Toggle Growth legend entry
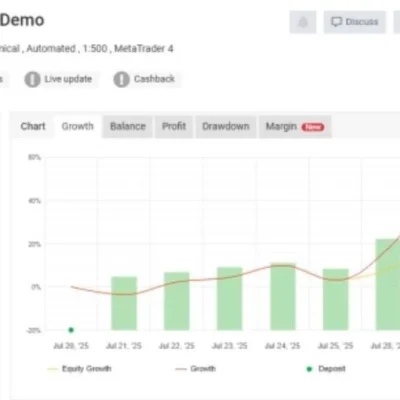The height and width of the screenshot is (400, 400). [196, 369]
